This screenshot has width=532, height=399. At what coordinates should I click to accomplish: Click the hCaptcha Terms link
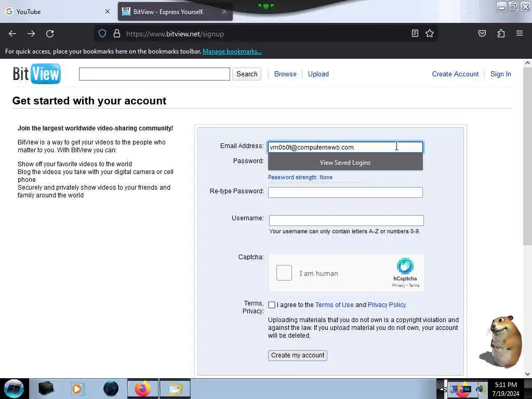(414, 285)
